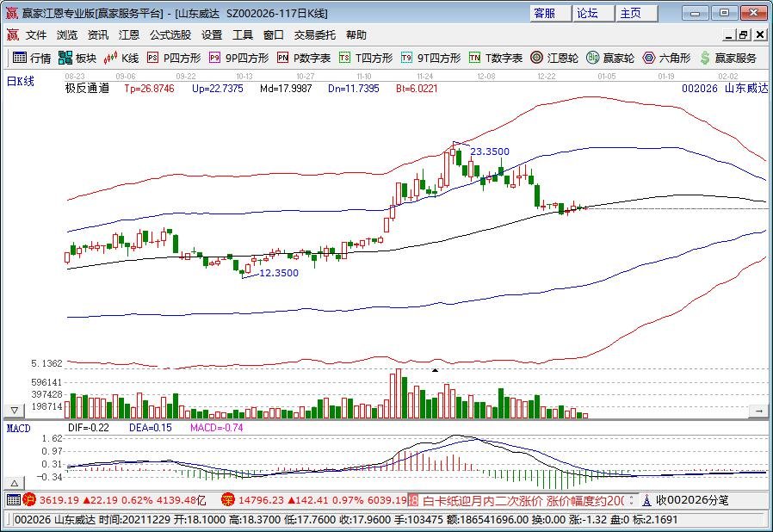Click the 深 Shenzhen index icon
Screen dimensions: 773x532
[228, 500]
